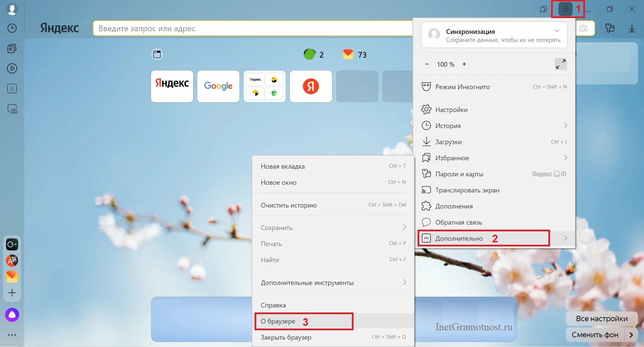644x347 pixels.
Task: Open the Yandex services folder tile
Action: pyautogui.click(x=265, y=86)
